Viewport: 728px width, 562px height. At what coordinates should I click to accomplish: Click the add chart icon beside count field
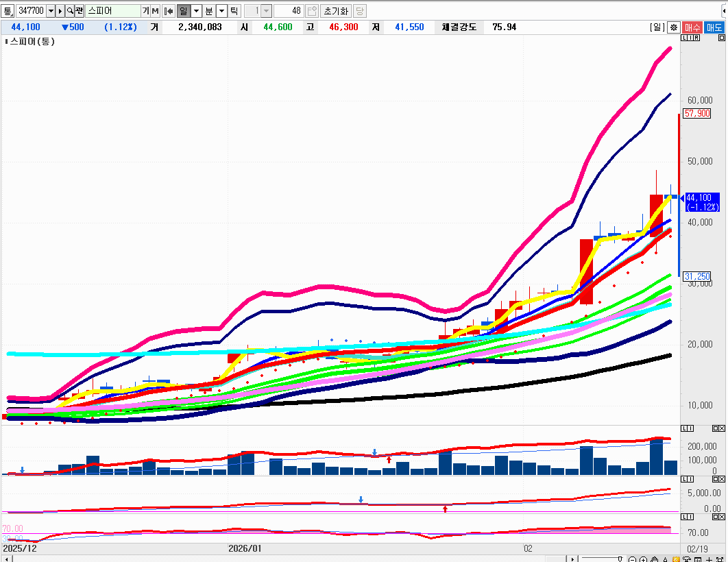point(312,11)
